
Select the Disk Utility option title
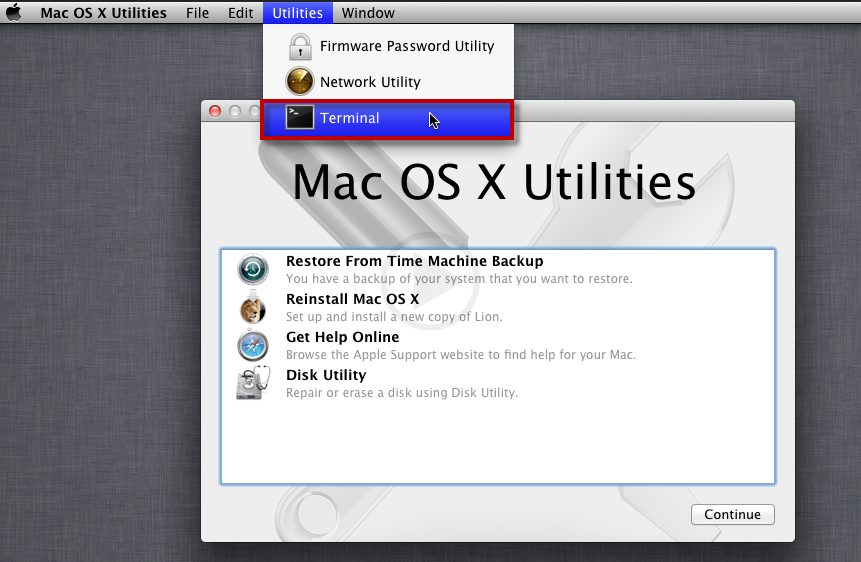pos(326,375)
